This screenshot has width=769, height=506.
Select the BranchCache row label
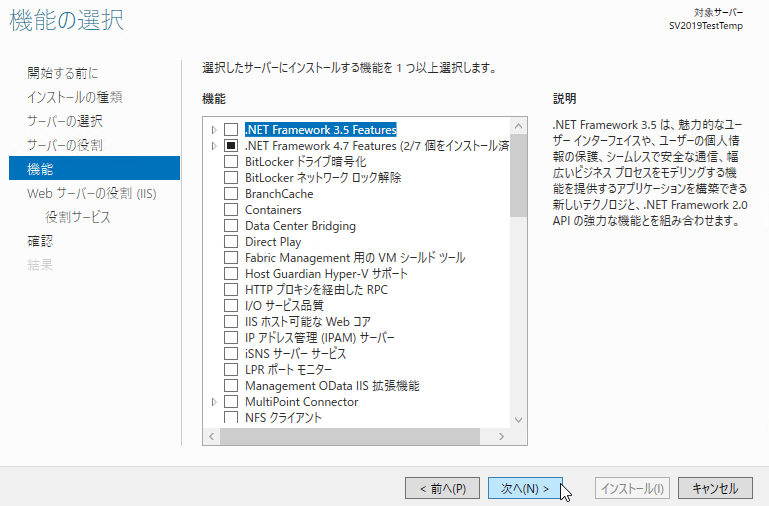[x=279, y=194]
